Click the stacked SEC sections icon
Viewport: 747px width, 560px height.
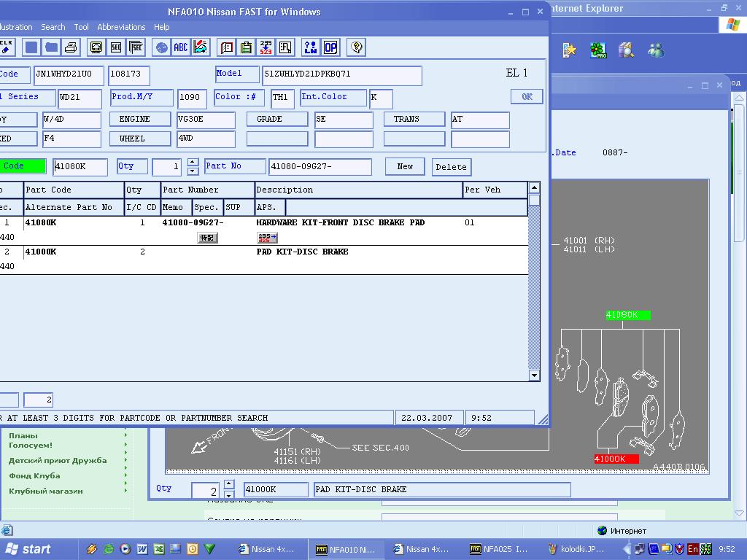click(136, 47)
